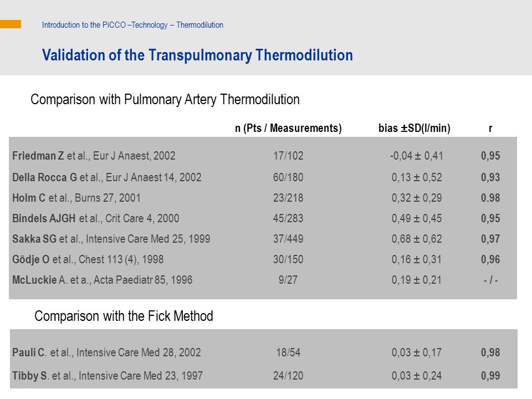This screenshot has height=399, width=532.
Task: Select the McLuckie A. Acta Paediatr entry
Action: pos(103,280)
